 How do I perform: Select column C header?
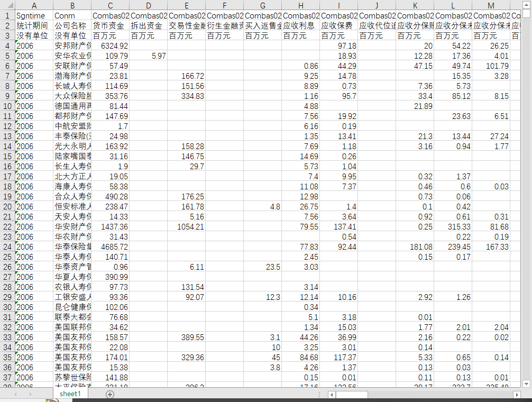(x=111, y=5)
